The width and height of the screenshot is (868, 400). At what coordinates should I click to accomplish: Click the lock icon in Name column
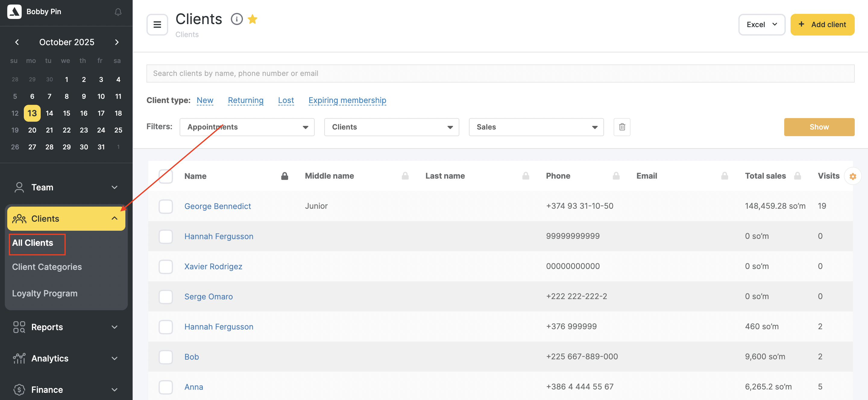tap(285, 176)
